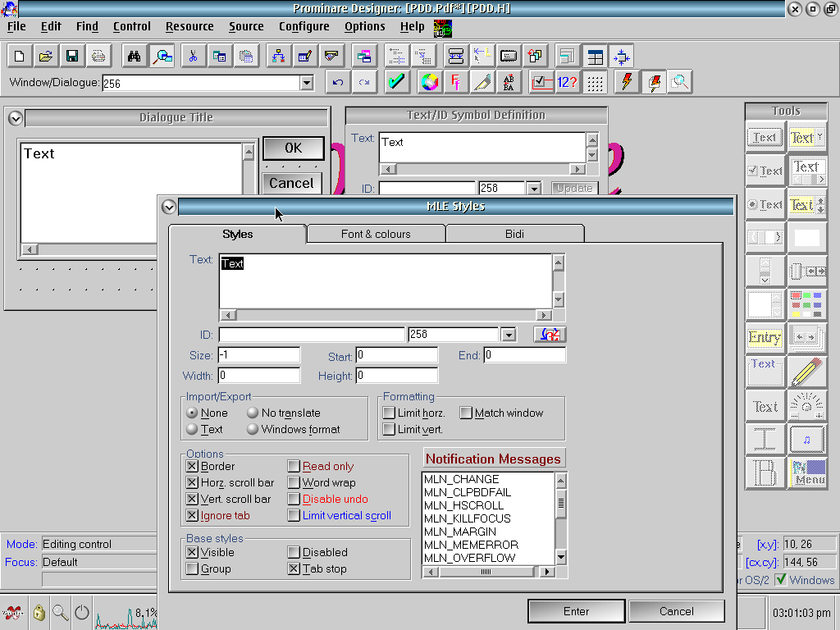This screenshot has width=840, height=630.
Task: Toggle the Windows checkbox in status bar
Action: 781,580
